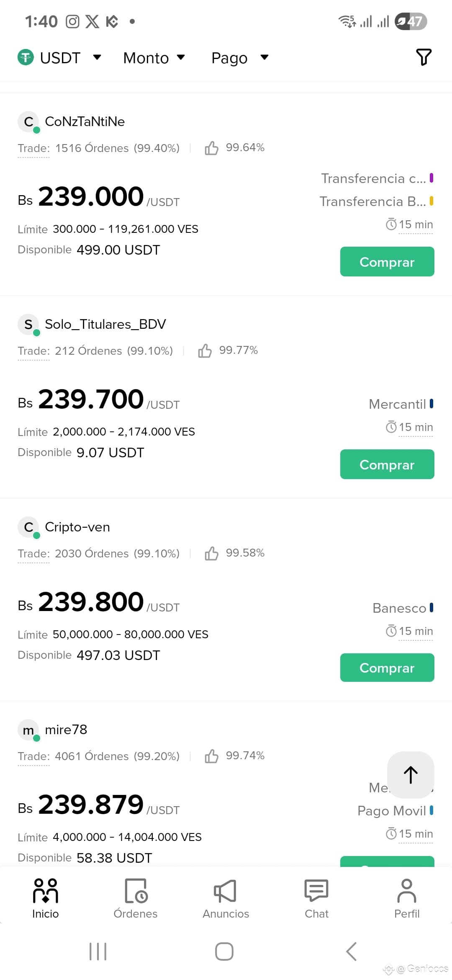Tap the Android back navigation arrow
This screenshot has height=980, width=452.
pyautogui.click(x=351, y=952)
